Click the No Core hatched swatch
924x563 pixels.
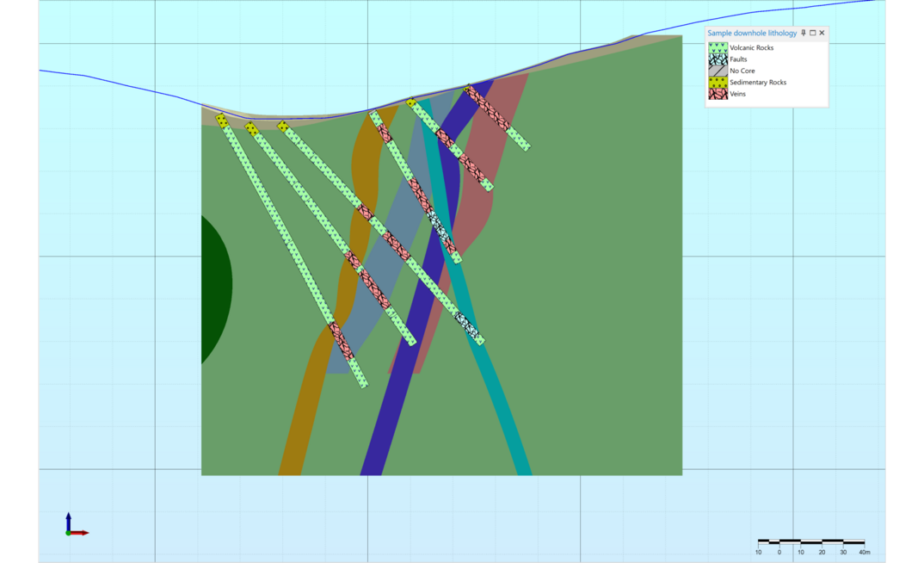tap(718, 71)
